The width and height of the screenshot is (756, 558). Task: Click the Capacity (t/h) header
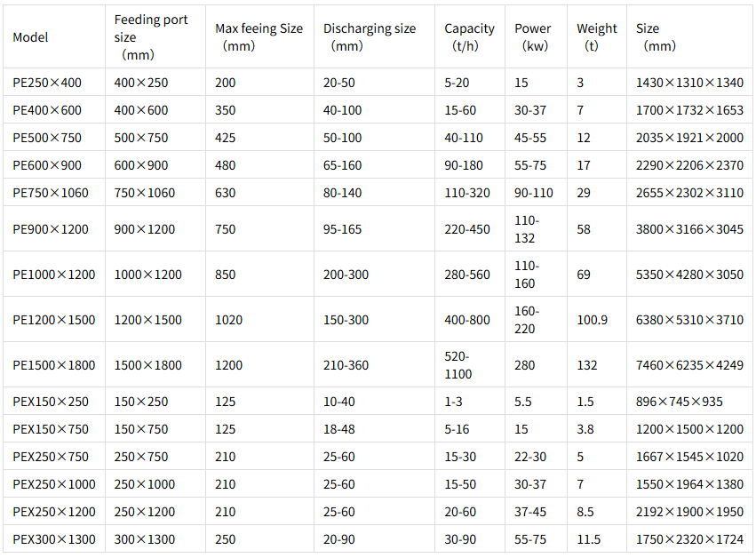(x=469, y=37)
